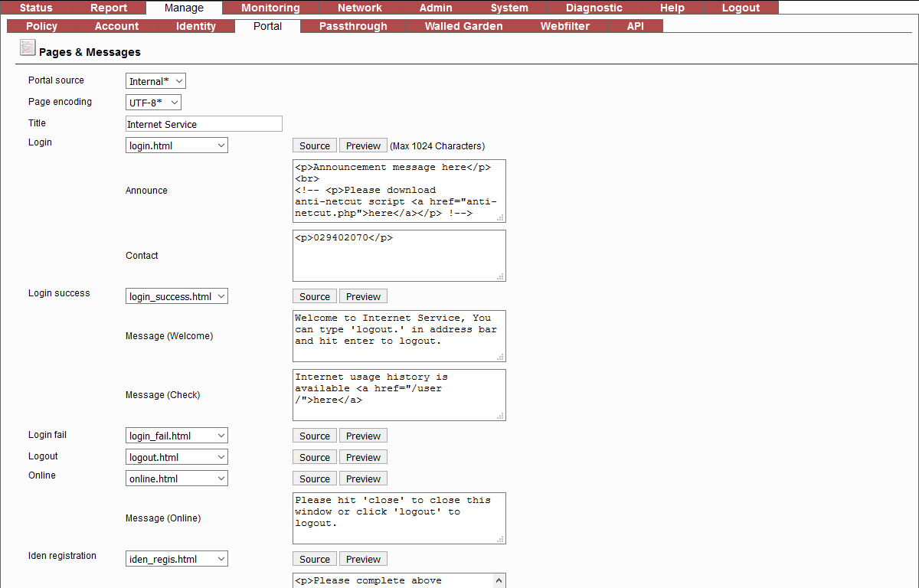Click the Pages & Messages page icon

(28, 48)
